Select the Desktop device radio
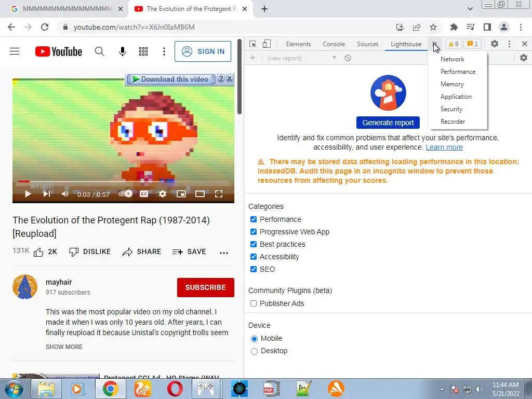The width and height of the screenshot is (532, 399). coord(254,351)
